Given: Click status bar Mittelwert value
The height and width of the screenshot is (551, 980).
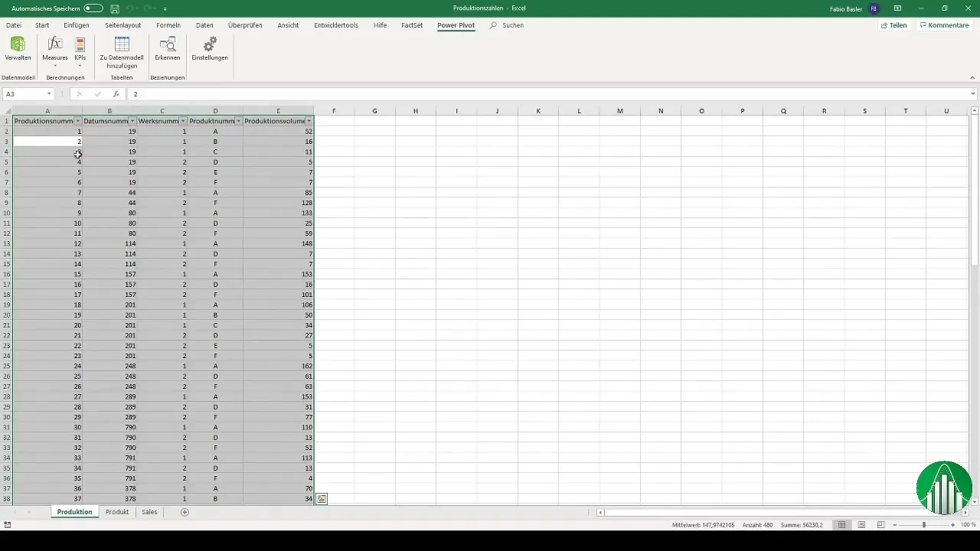Looking at the screenshot, I should click(704, 525).
